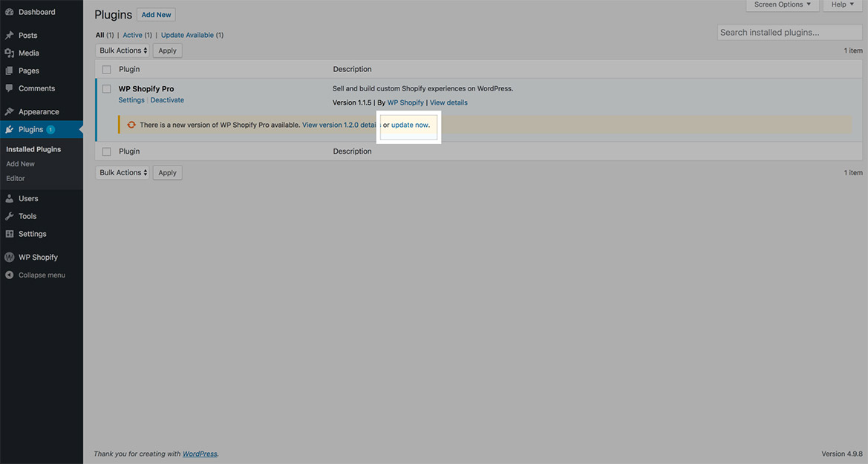
Task: Click the Dashboard gauge icon
Action: [10, 12]
